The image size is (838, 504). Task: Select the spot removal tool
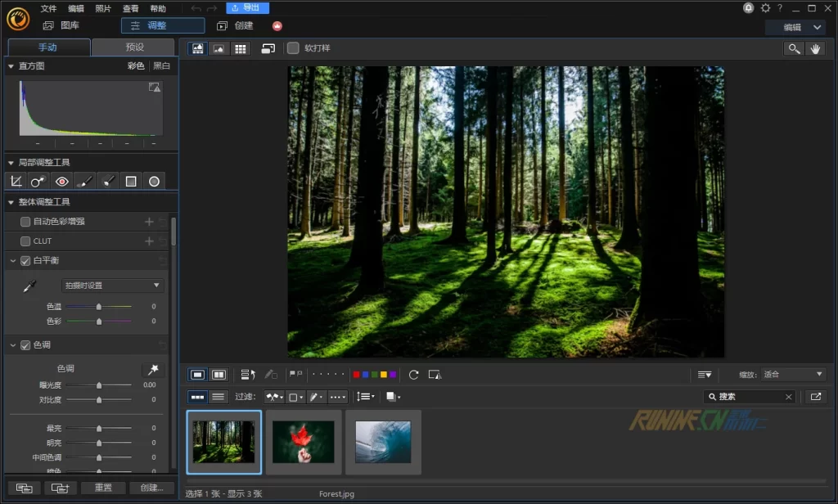pos(38,181)
